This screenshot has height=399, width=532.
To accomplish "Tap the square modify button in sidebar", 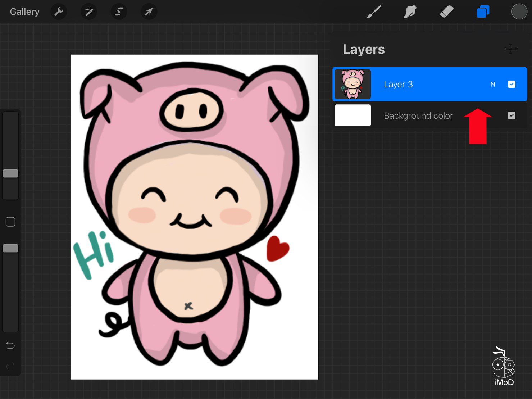I will click(x=10, y=222).
